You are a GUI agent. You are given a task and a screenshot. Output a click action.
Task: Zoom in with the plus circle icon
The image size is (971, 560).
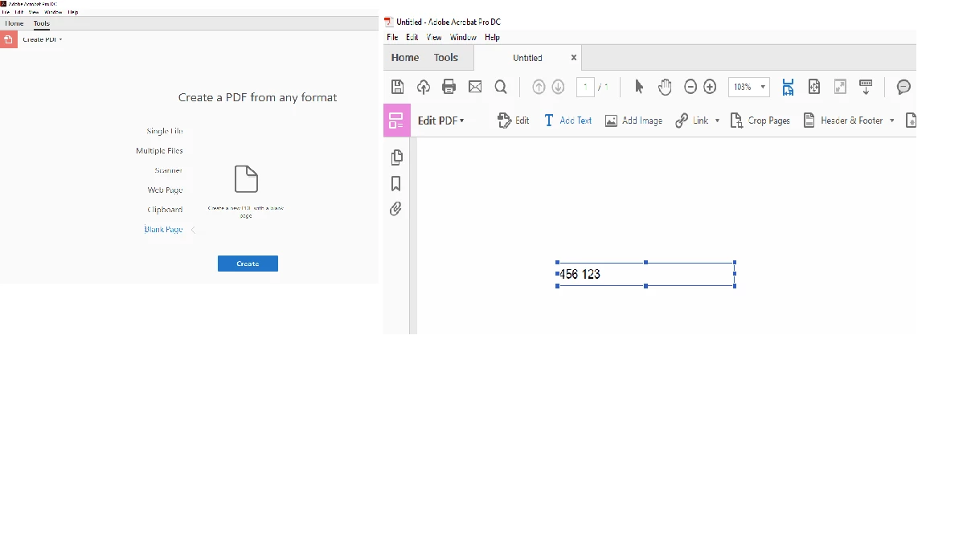pyautogui.click(x=710, y=87)
